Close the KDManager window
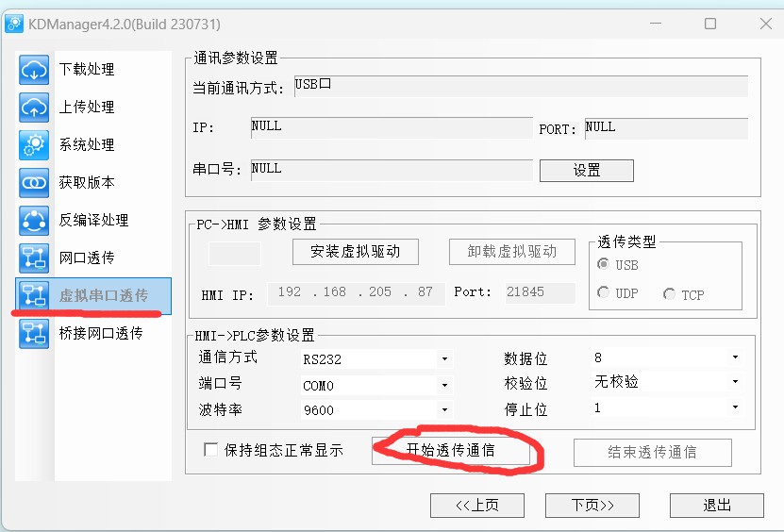The image size is (784, 532). click(x=765, y=24)
